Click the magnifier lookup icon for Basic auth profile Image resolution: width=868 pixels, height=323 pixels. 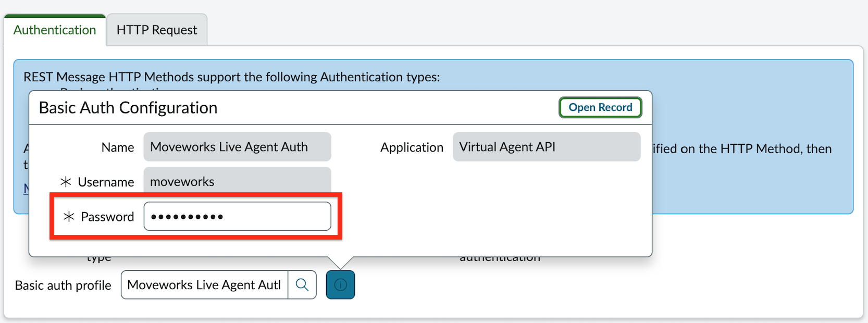click(302, 285)
